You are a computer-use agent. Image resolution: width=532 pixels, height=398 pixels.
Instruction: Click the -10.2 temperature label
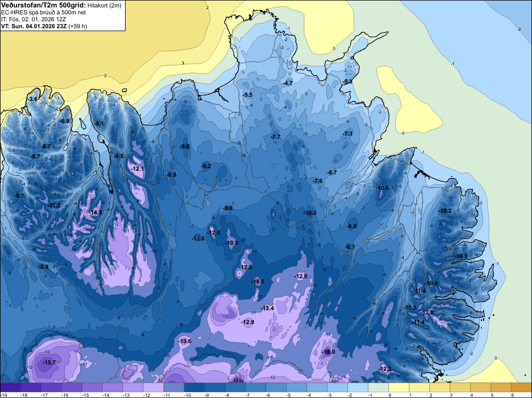[445, 211]
